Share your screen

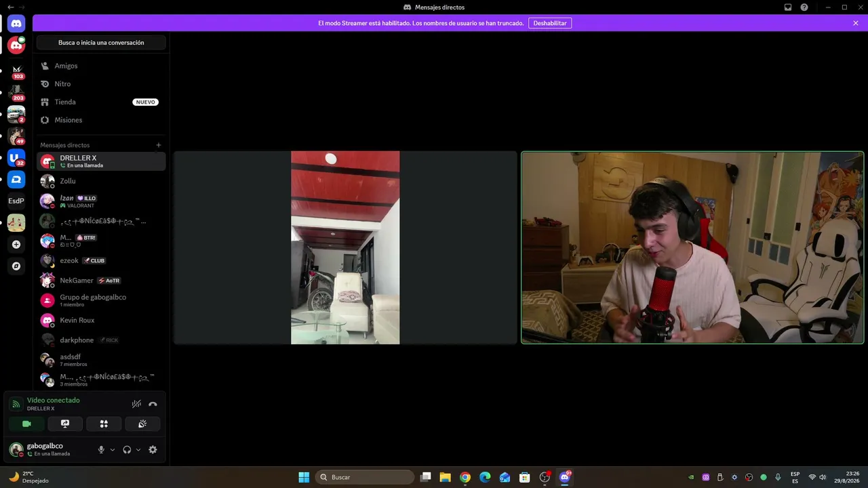click(x=65, y=424)
